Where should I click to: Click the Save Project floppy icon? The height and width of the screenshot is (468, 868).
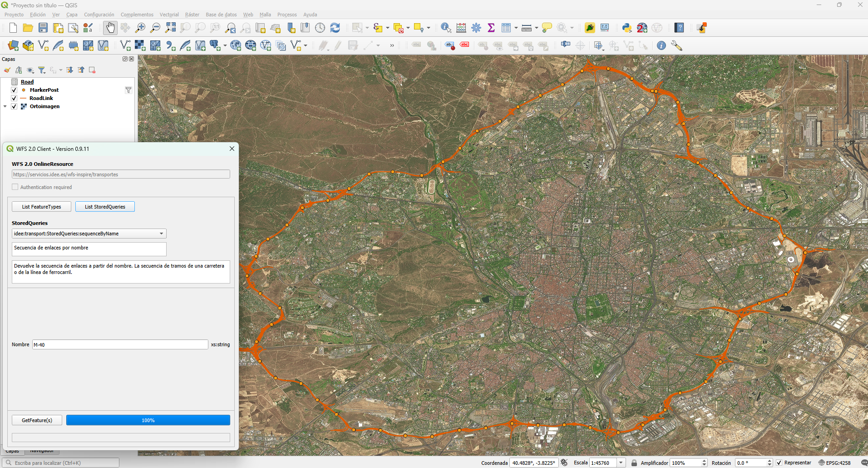43,28
